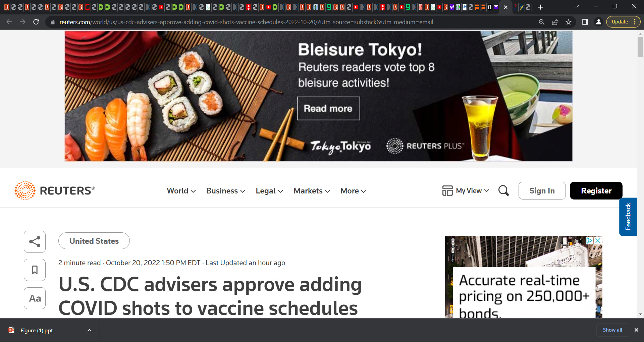
Task: Open the Legal navigation menu
Action: coord(269,191)
